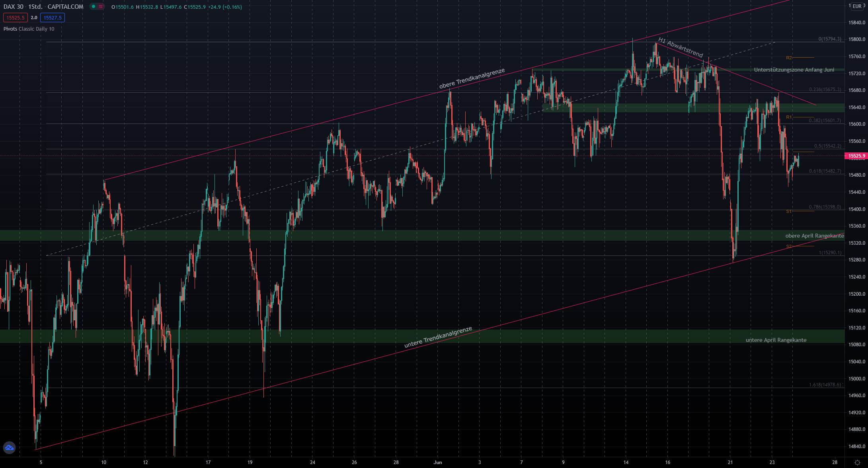Click the 'untere April Rangekante' label
868x468 pixels.
[x=776, y=340]
